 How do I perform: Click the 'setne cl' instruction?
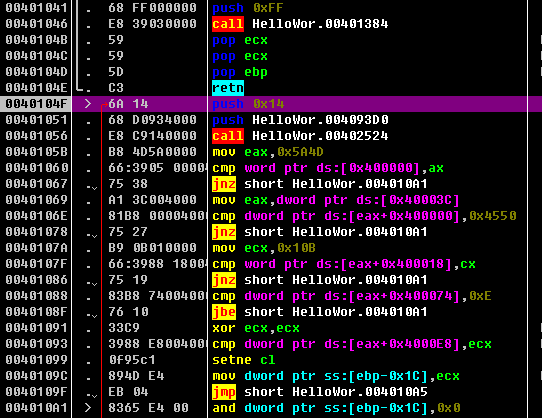click(244, 360)
